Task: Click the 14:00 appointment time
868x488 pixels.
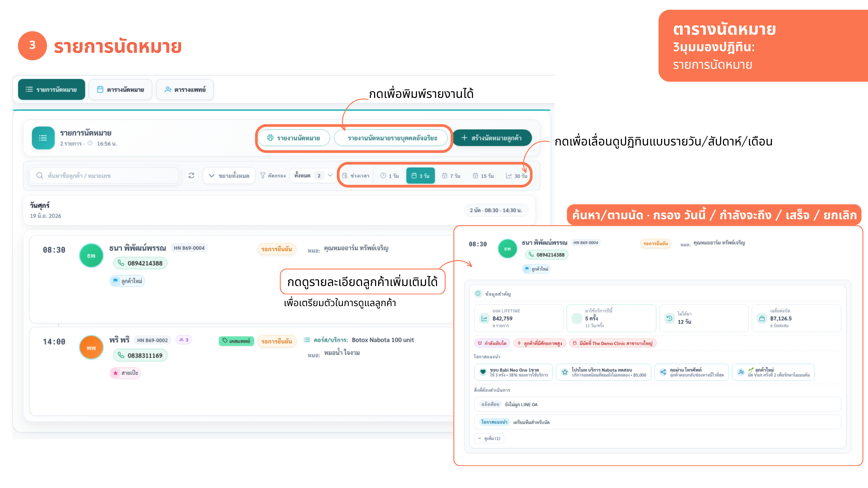Action: coord(54,342)
